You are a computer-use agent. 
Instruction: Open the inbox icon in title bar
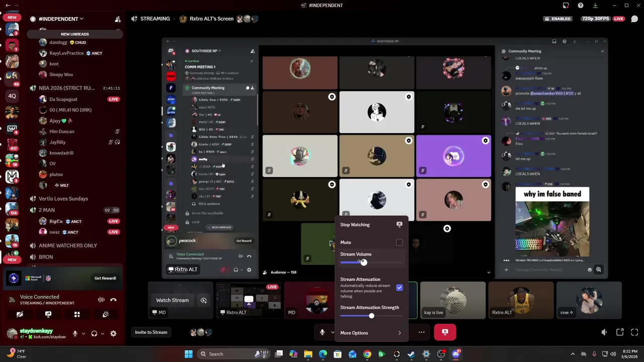pyautogui.click(x=566, y=6)
